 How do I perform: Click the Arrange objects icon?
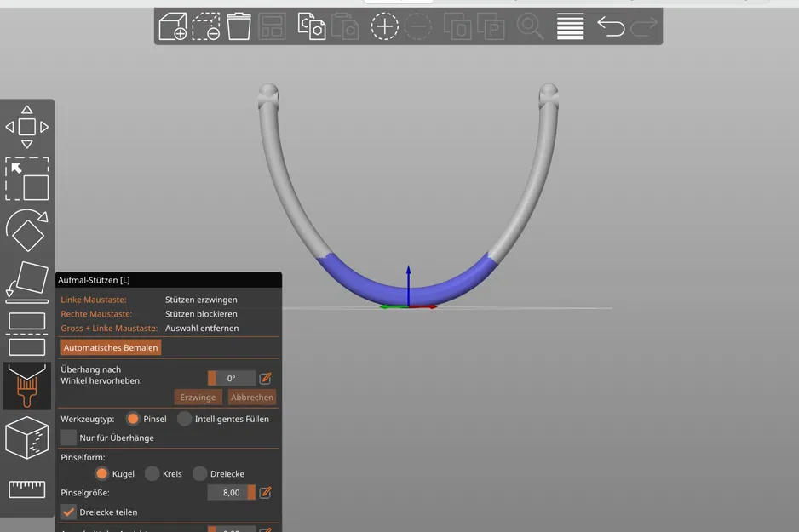tap(272, 26)
